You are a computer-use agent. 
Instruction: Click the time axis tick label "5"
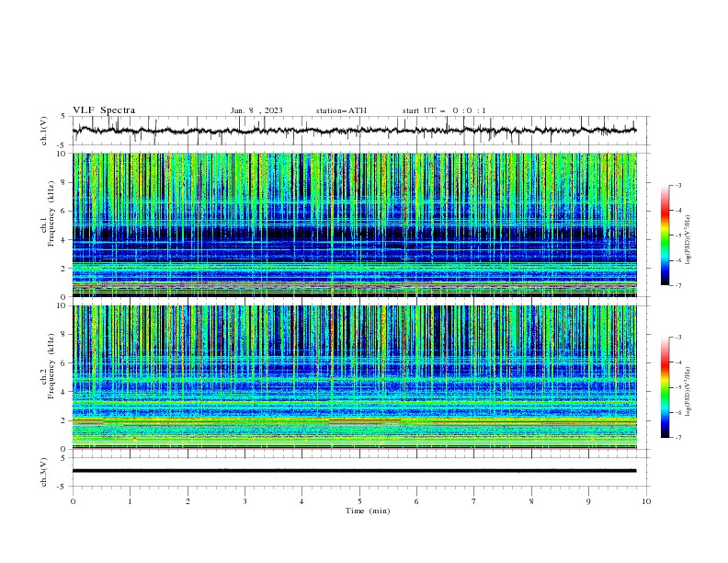pos(359,501)
